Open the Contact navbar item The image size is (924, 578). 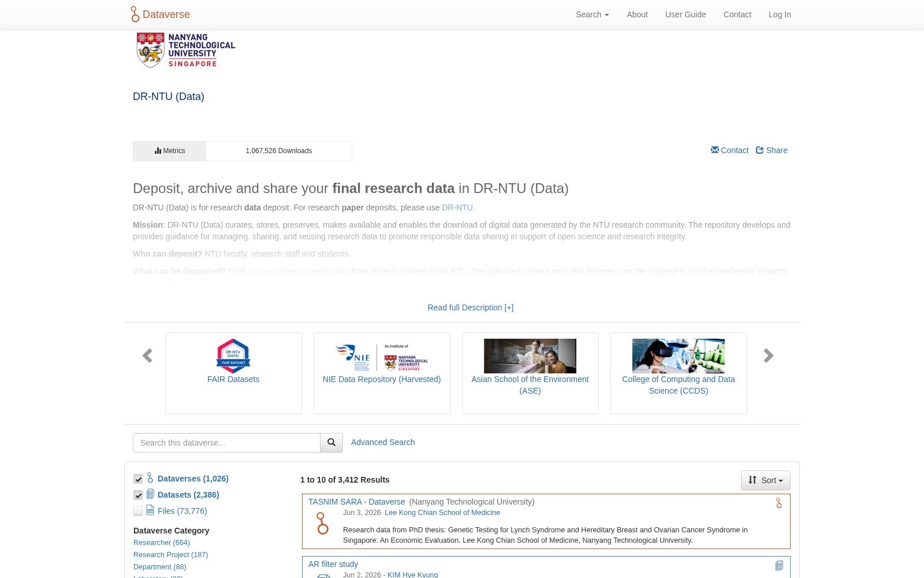tap(737, 14)
